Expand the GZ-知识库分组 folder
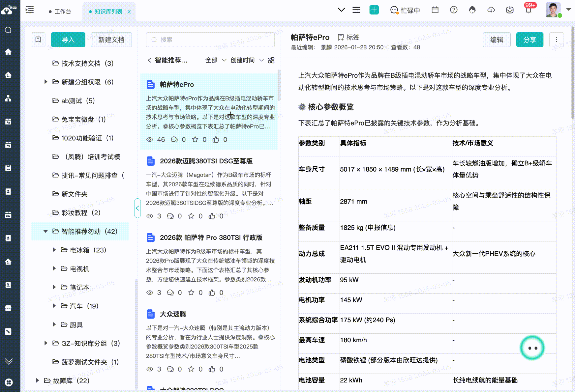 tap(46, 343)
